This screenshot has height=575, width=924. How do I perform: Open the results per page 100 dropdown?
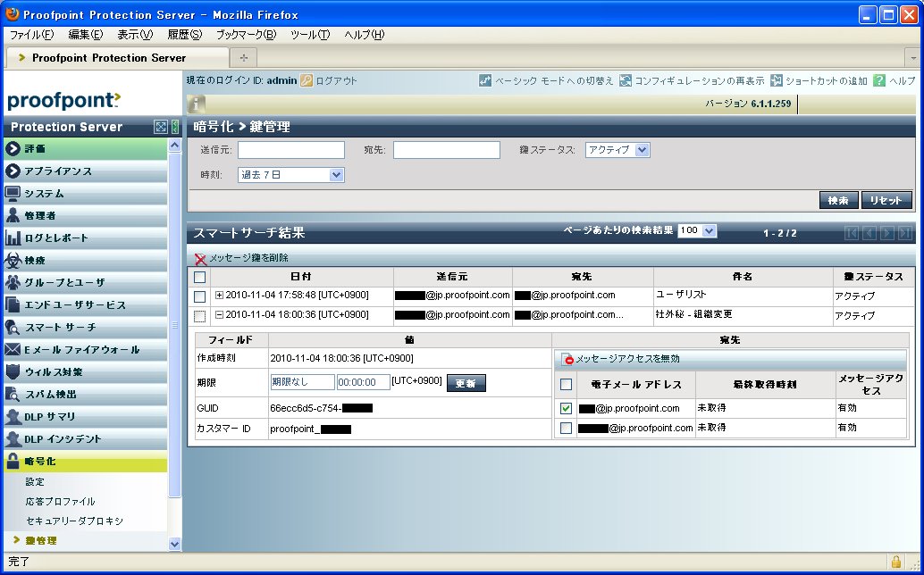[697, 230]
